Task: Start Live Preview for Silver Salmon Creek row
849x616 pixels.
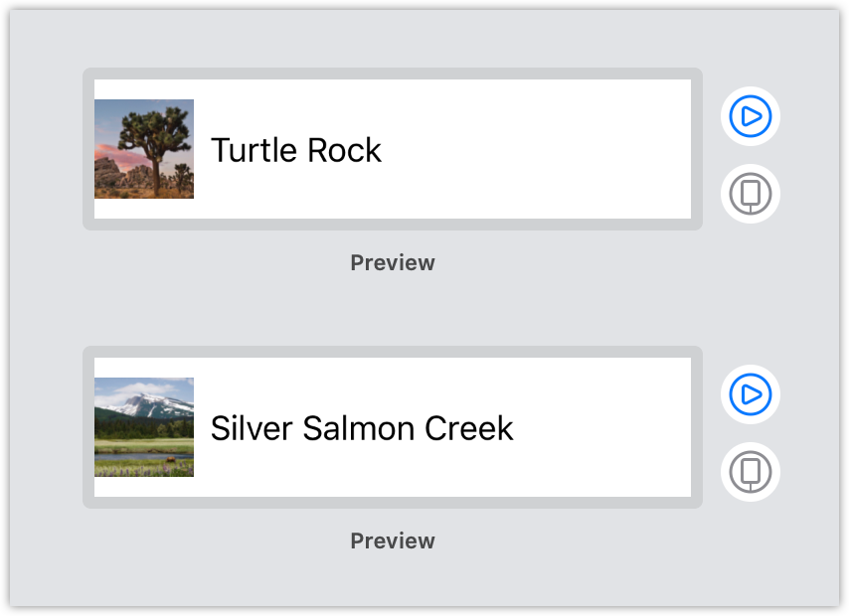Action: pyautogui.click(x=751, y=394)
